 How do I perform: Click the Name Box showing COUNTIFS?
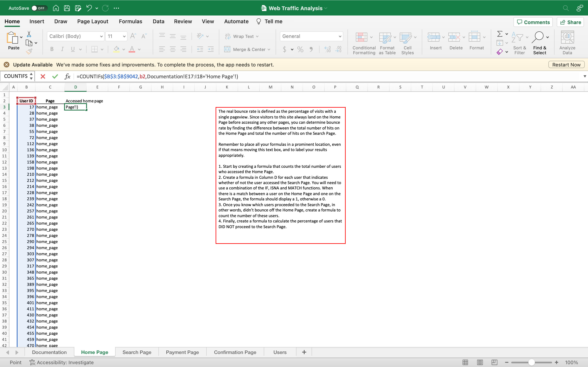[x=16, y=76]
